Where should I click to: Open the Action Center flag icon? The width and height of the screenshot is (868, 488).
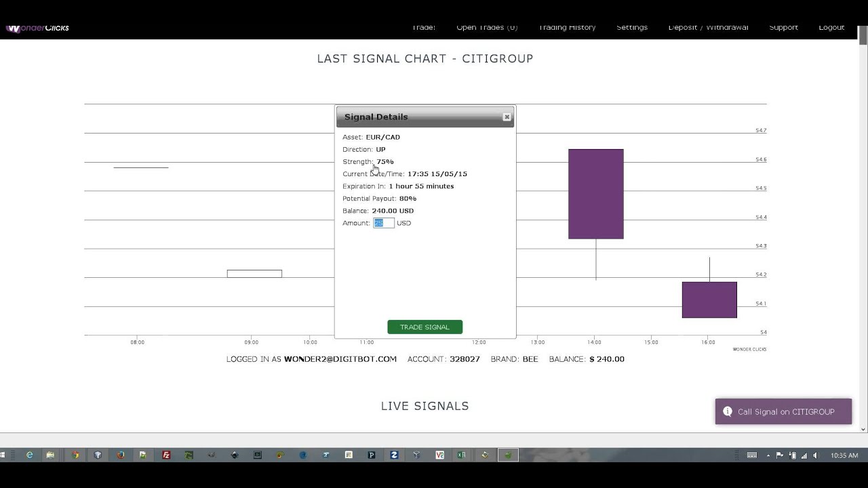780,455
